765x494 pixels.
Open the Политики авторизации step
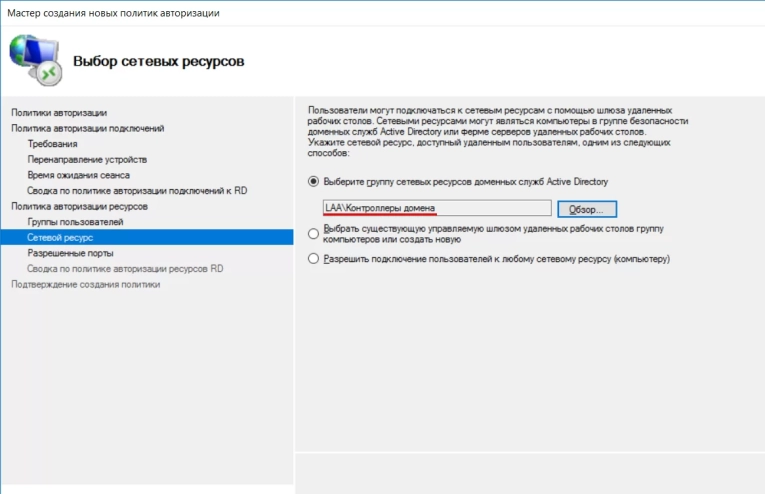coord(59,113)
